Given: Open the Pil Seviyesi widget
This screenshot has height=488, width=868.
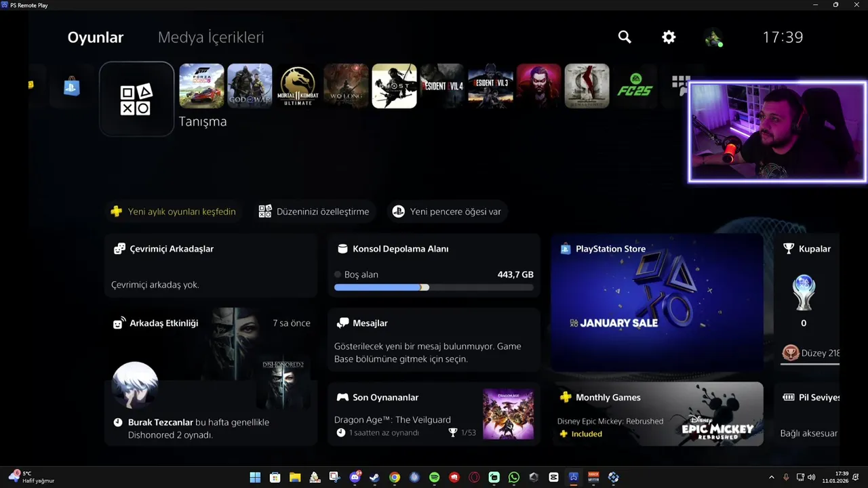Looking at the screenshot, I should coord(807,414).
